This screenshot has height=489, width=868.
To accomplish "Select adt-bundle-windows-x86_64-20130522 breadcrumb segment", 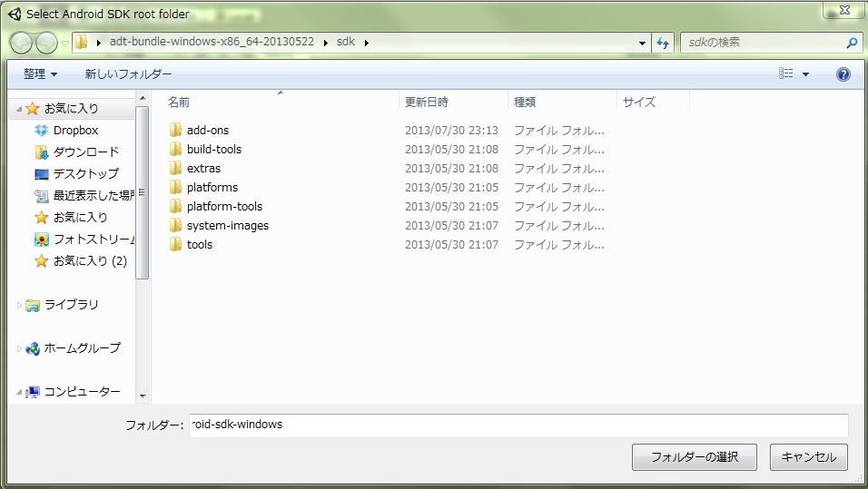I will pos(212,42).
